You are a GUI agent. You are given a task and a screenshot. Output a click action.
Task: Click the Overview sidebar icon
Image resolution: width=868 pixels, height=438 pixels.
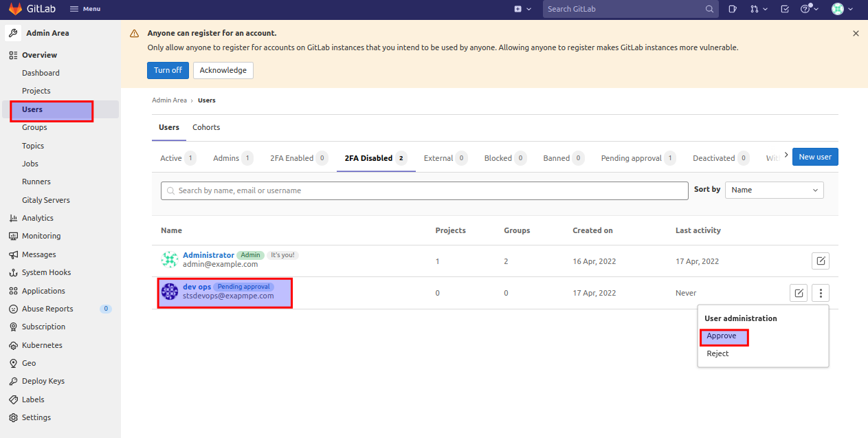coord(13,55)
